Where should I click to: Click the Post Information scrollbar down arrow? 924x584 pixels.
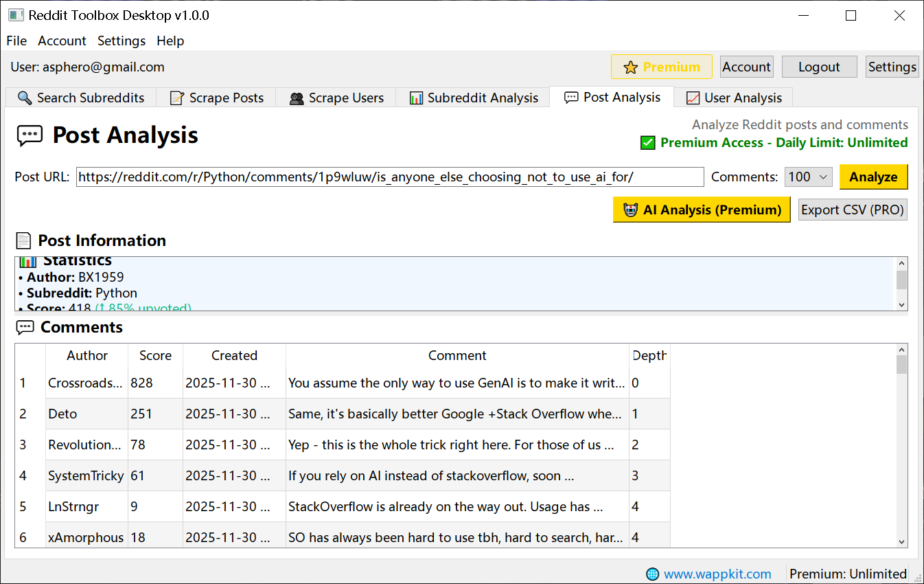[x=901, y=304]
